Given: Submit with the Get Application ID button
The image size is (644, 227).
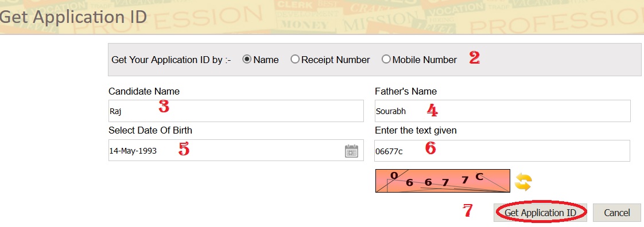Looking at the screenshot, I should (x=541, y=213).
